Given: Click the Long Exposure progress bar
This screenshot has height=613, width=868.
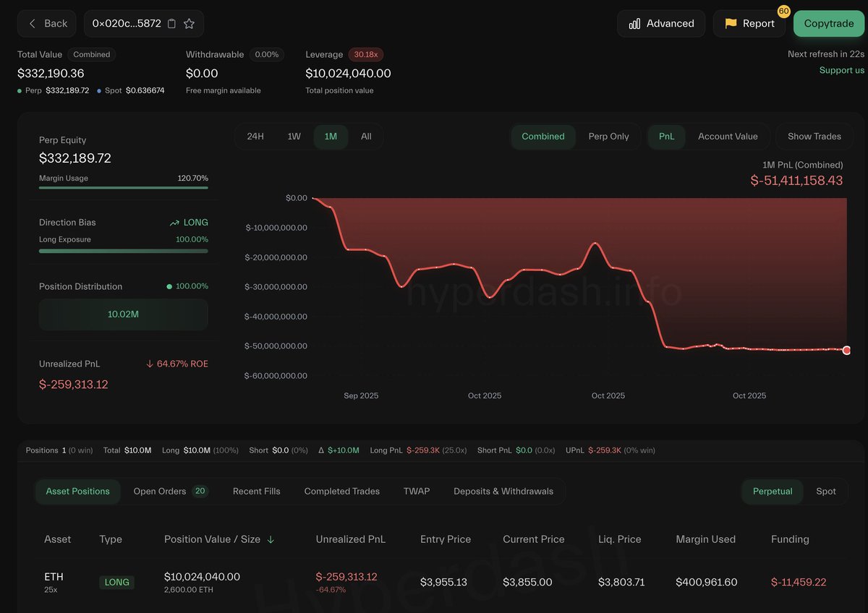Looking at the screenshot, I should (x=124, y=251).
